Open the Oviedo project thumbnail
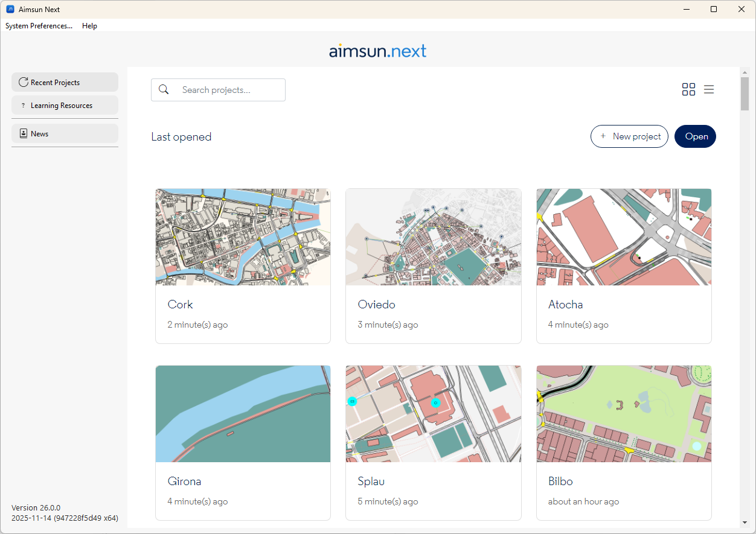This screenshot has width=756, height=534. 434,237
